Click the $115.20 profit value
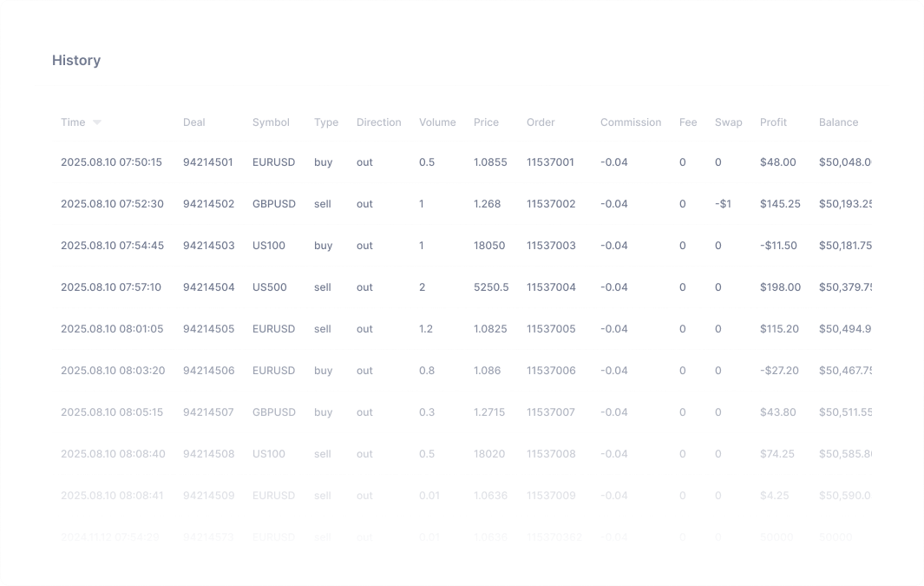The width and height of the screenshot is (924, 586). tap(779, 329)
